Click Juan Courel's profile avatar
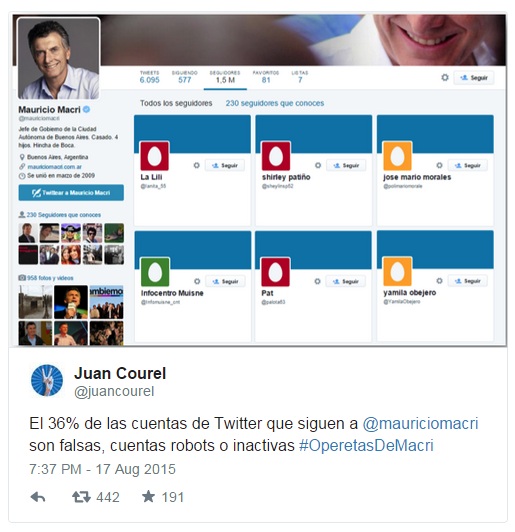 47,380
